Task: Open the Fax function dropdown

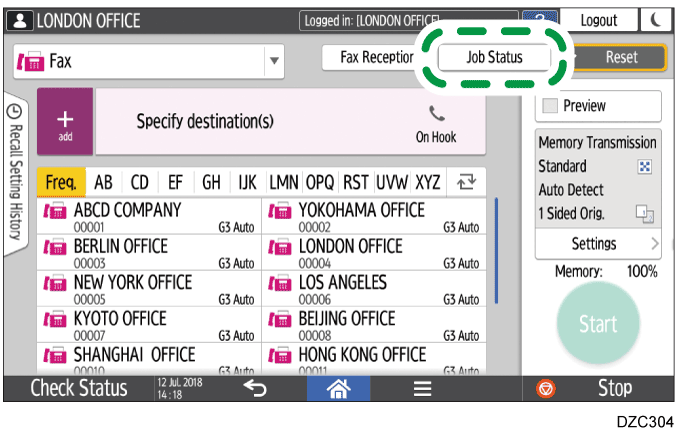Action: click(x=274, y=60)
